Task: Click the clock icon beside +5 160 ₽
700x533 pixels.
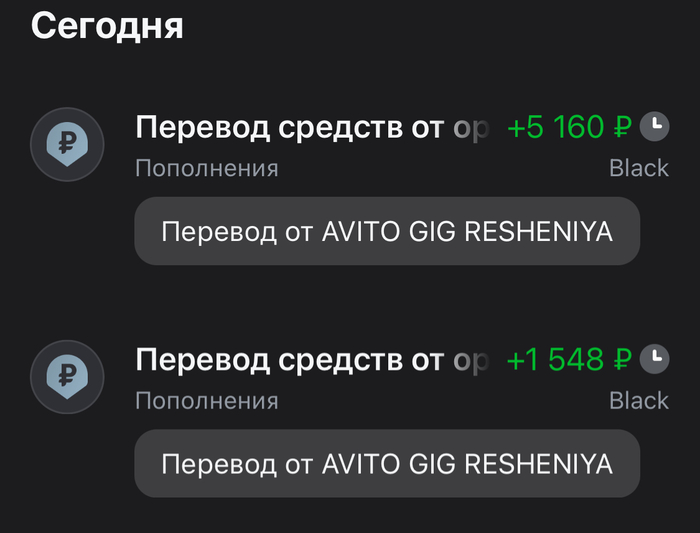Action: pos(654,125)
